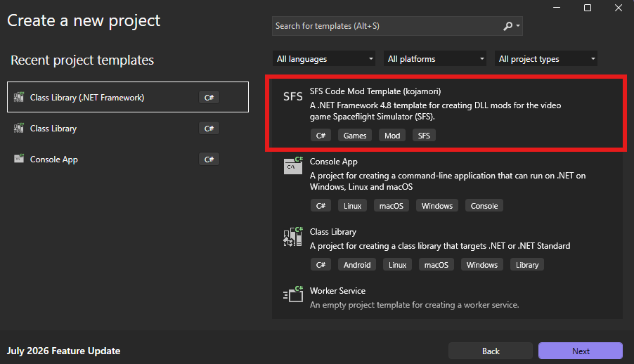This screenshot has width=634, height=364.
Task: Click the Class Library (.NET Framework) recent icon
Action: (18, 97)
